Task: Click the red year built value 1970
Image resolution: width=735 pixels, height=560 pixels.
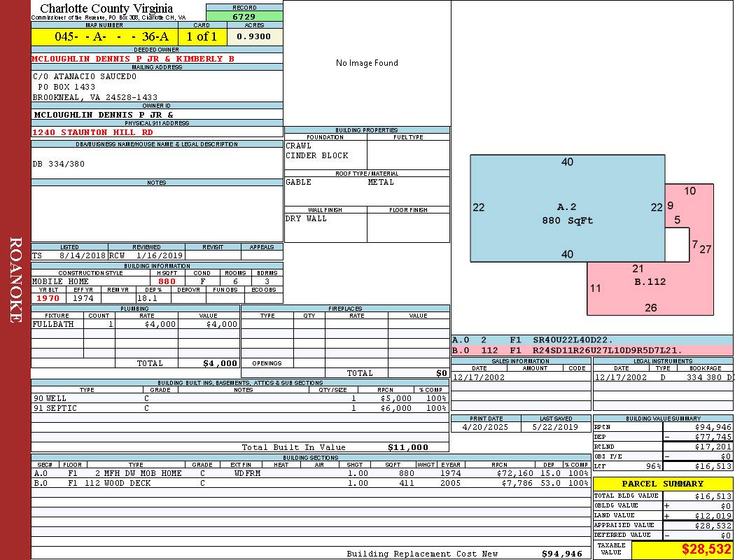Action: point(48,298)
